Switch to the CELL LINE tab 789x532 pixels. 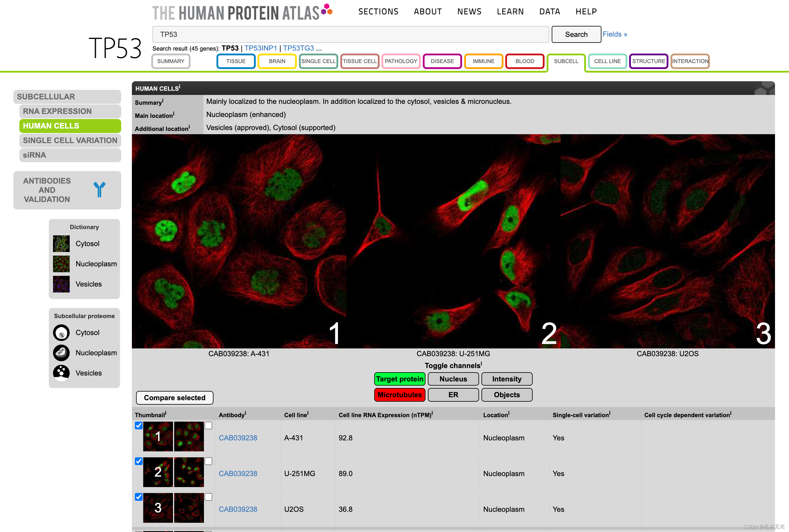607,61
